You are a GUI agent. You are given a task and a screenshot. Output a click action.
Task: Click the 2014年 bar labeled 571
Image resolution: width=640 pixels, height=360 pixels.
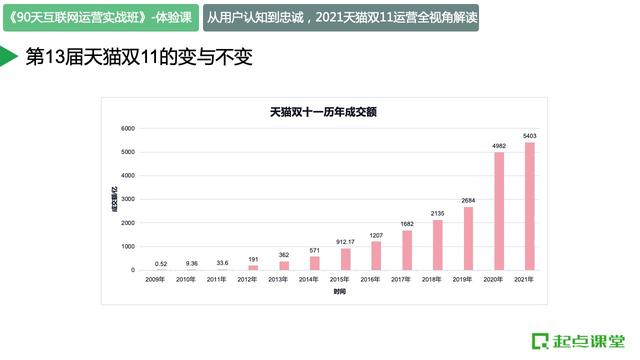click(x=315, y=263)
